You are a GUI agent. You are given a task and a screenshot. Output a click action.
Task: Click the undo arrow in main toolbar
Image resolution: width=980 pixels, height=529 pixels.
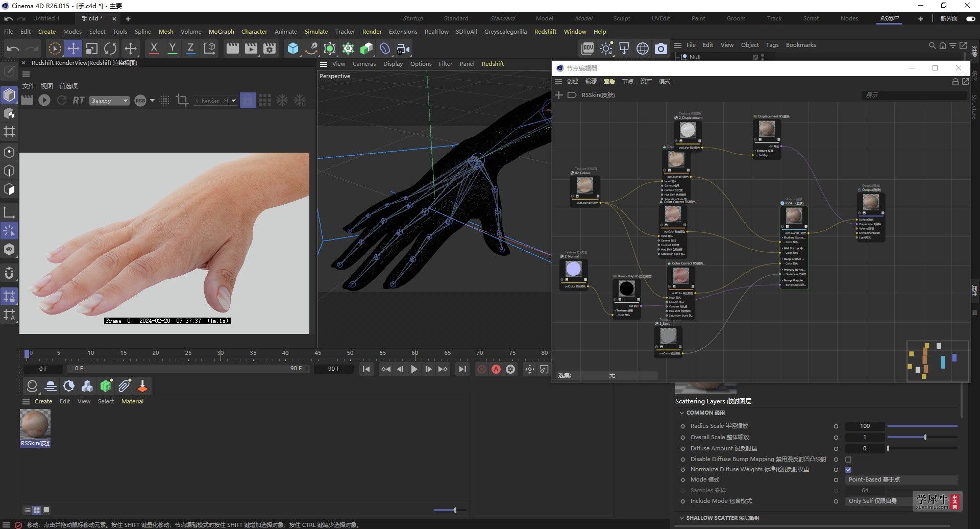coord(13,49)
